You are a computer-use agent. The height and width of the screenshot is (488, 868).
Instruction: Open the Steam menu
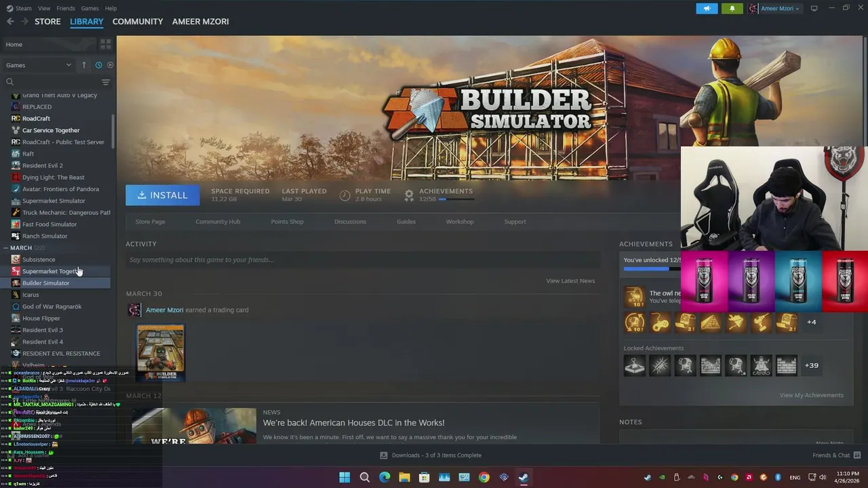20,8
